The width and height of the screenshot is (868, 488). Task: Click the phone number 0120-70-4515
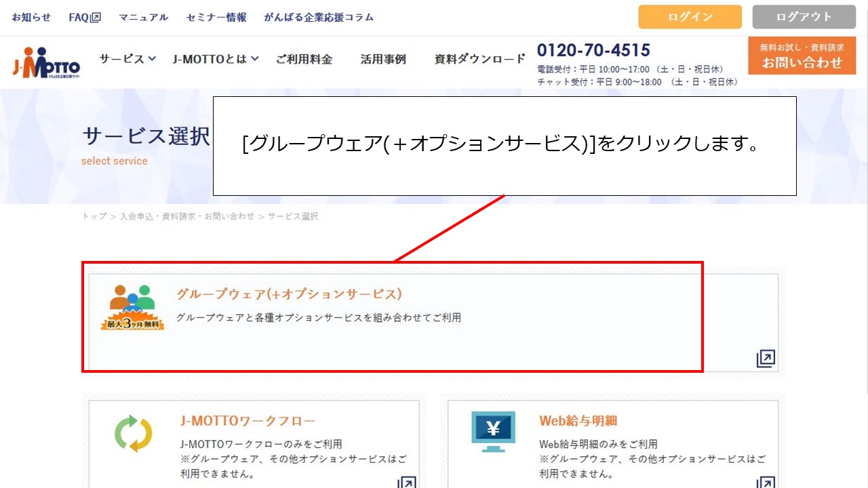click(x=593, y=50)
